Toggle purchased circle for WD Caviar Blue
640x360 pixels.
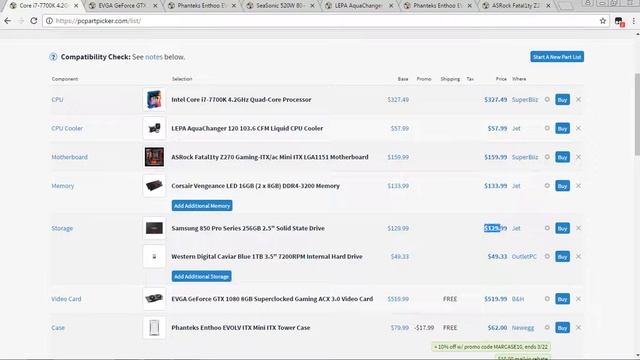tap(547, 256)
